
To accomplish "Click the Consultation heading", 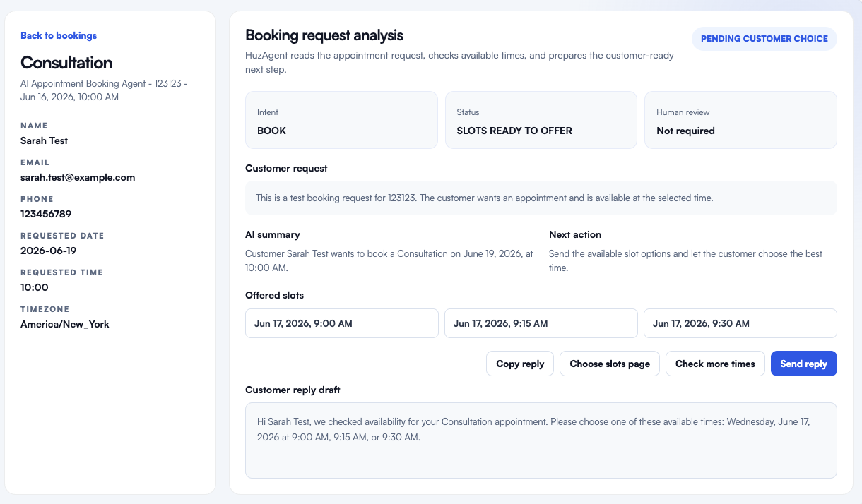I will click(66, 62).
